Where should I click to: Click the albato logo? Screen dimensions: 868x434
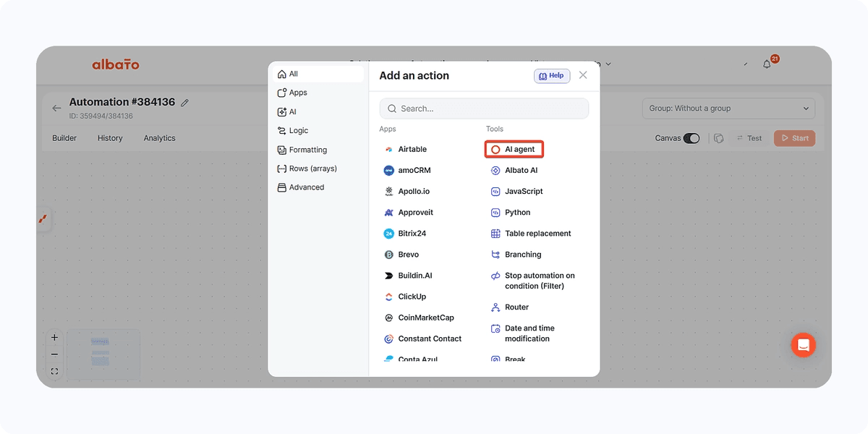[x=116, y=64]
